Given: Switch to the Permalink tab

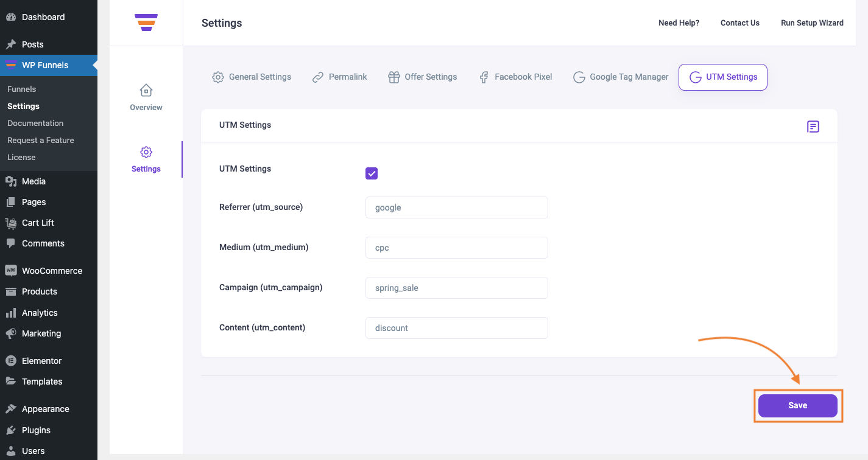Looking at the screenshot, I should [x=340, y=77].
